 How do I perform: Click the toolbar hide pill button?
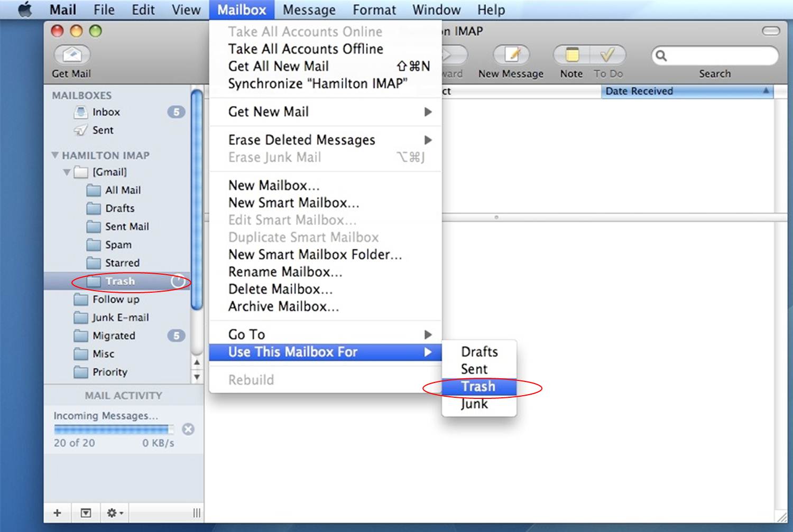[770, 31]
